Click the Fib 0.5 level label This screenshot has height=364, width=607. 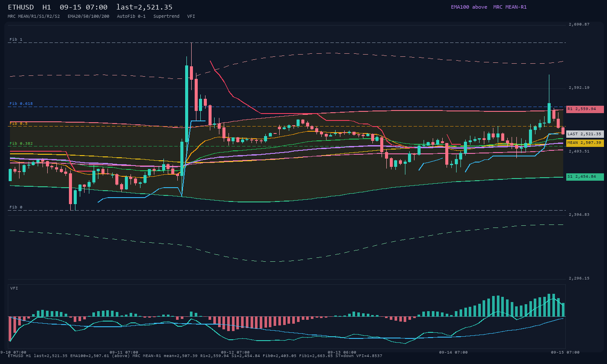[x=19, y=123]
